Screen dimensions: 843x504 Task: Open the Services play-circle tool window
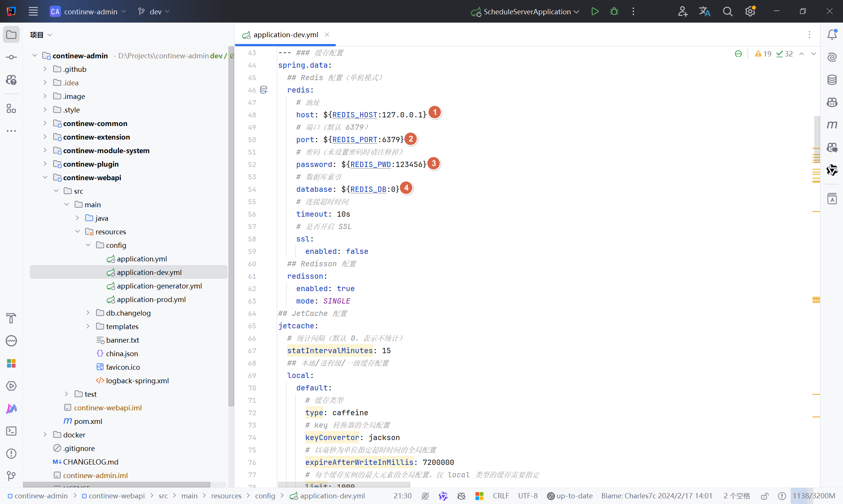11,386
